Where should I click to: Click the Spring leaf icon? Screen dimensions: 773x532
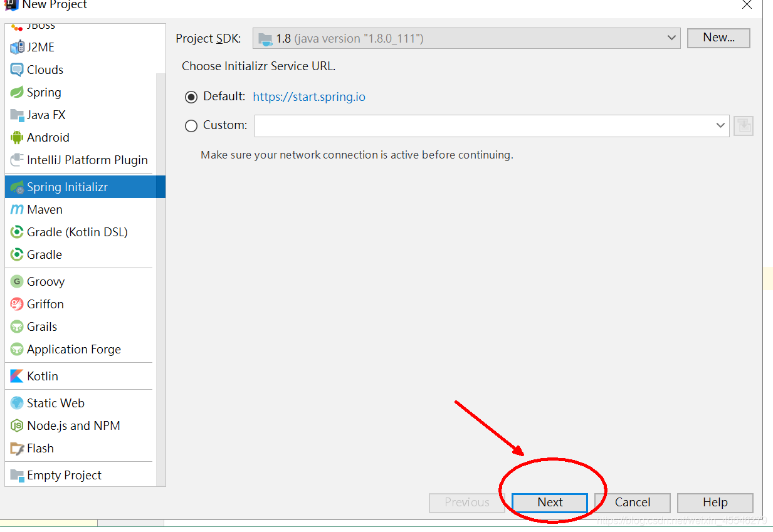(17, 92)
